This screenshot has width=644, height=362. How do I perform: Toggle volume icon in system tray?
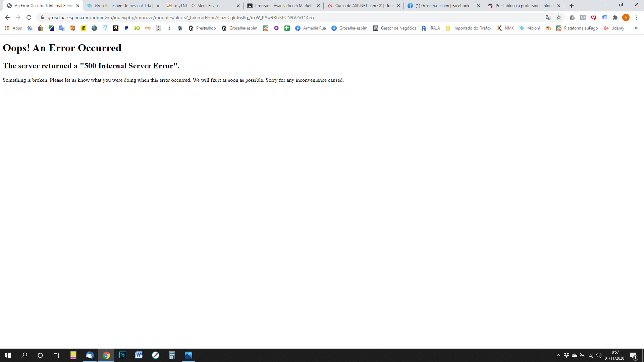coord(599,355)
